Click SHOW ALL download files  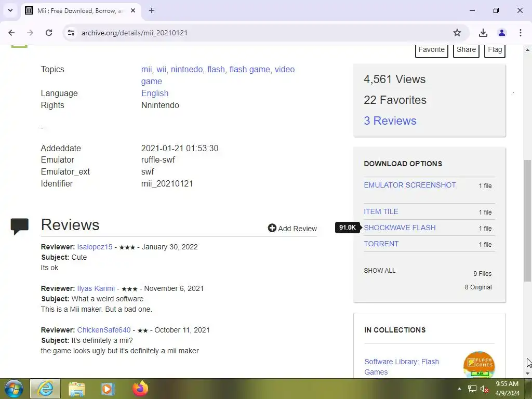pyautogui.click(x=380, y=270)
